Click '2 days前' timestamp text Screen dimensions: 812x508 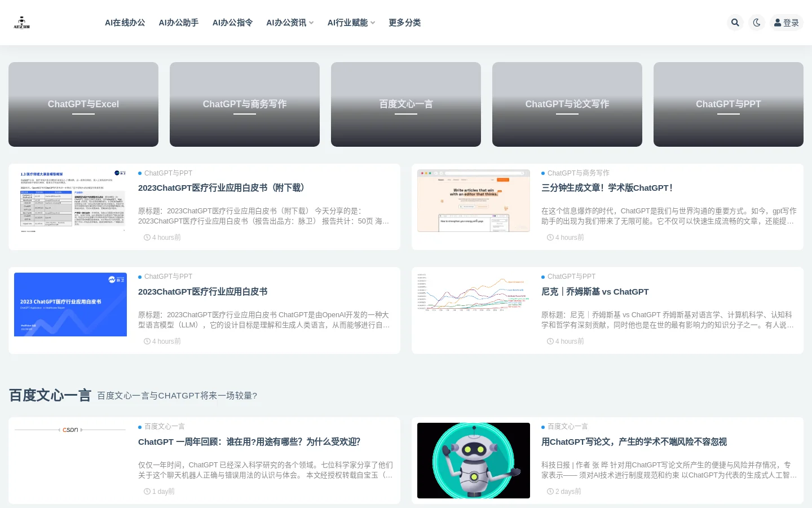pyautogui.click(x=564, y=492)
